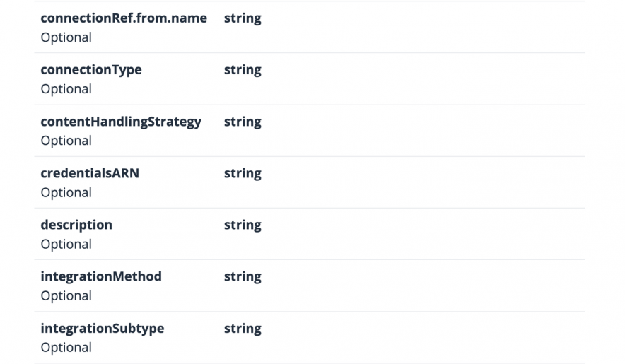Screen dimensions: 625x364
Task: Select the Optional label beneath description
Action: (66, 244)
